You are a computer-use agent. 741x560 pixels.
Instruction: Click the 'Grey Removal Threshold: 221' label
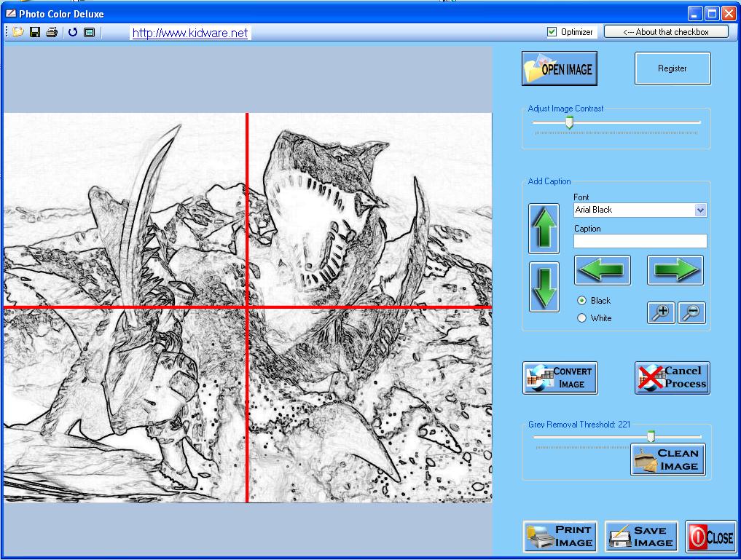(579, 425)
